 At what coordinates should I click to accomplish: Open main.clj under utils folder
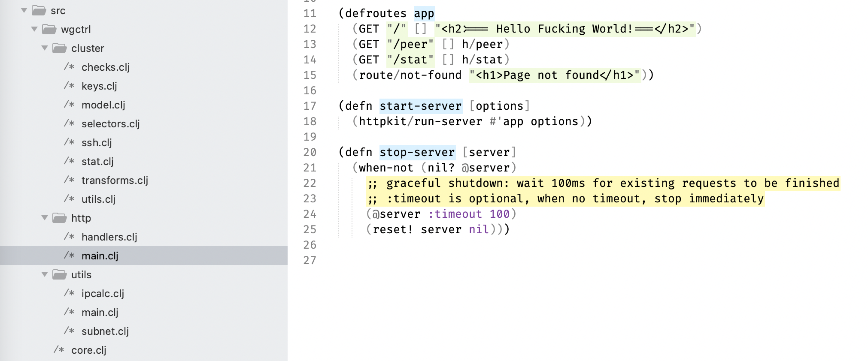point(100,313)
